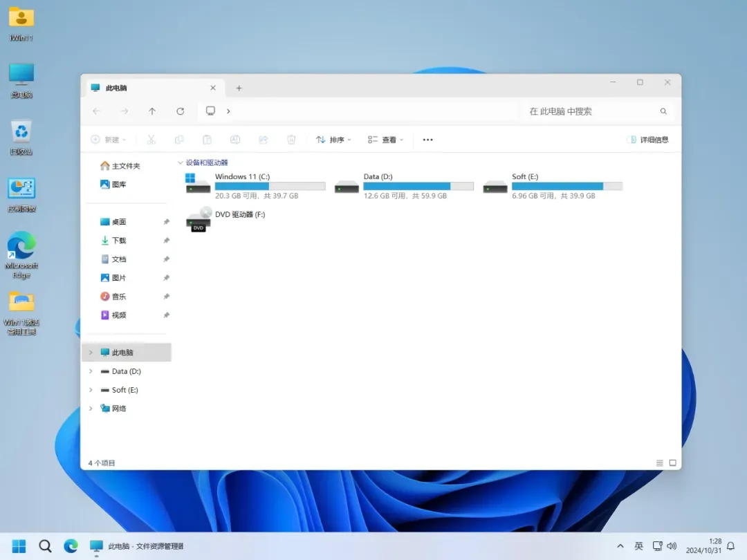747x560 pixels.
Task: Switch to details list view at bottom right
Action: pos(658,463)
